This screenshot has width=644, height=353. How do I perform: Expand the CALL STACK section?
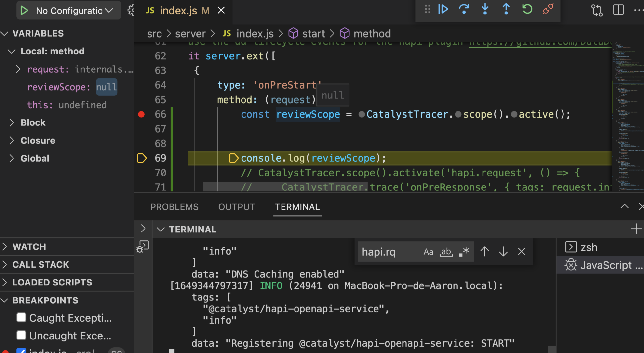(x=40, y=264)
